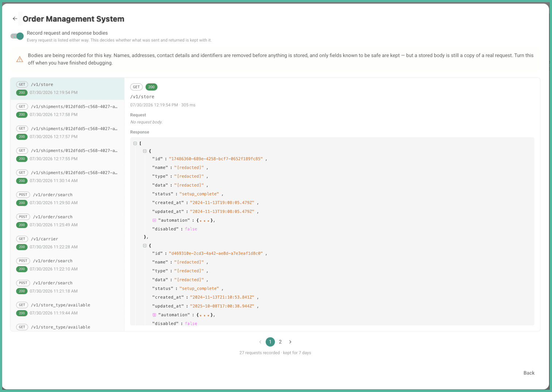
Task: Go to page 2 of requests
Action: coord(280,342)
